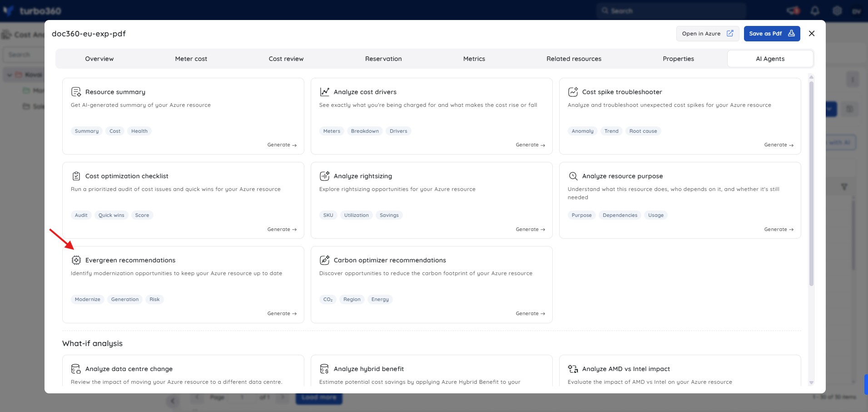The width and height of the screenshot is (868, 412).
Task: Click the "Breakdown" tag chip
Action: click(365, 131)
